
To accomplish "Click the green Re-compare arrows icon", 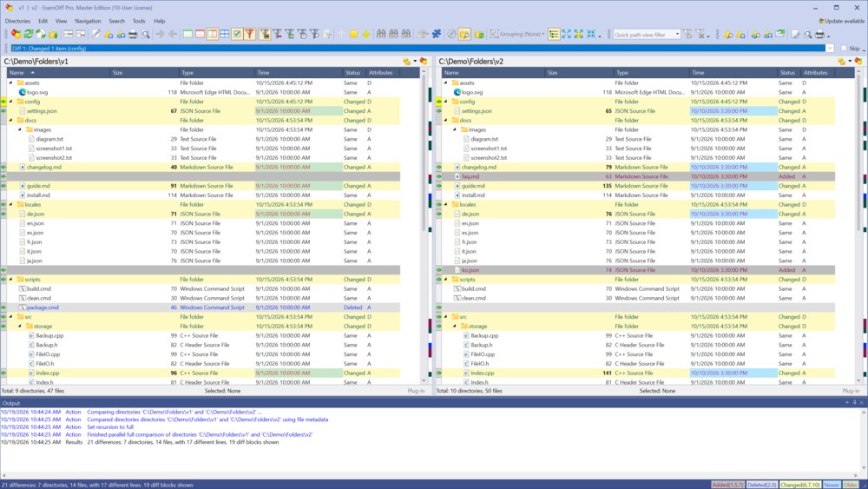I will click(x=29, y=35).
